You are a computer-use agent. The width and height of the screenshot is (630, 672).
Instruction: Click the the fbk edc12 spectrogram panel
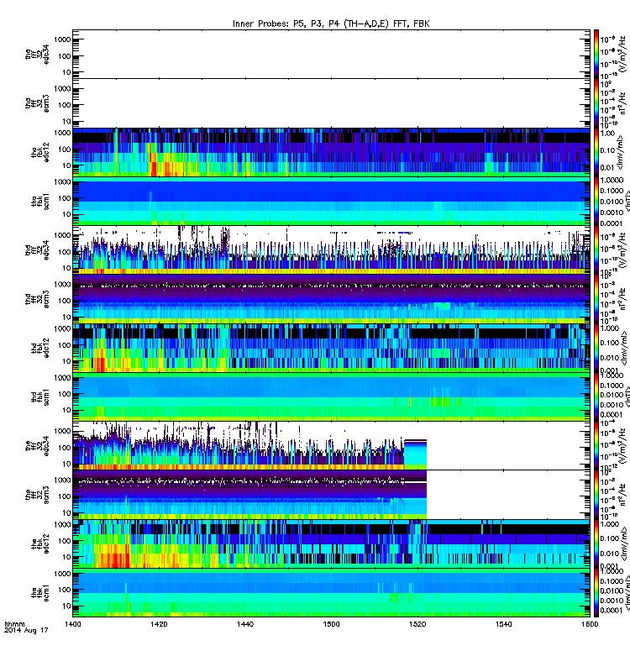tap(331, 543)
